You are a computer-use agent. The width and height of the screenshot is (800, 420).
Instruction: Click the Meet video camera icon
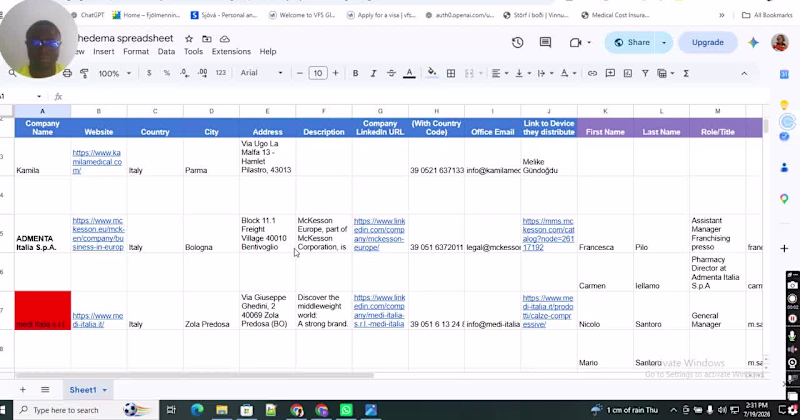click(x=576, y=42)
